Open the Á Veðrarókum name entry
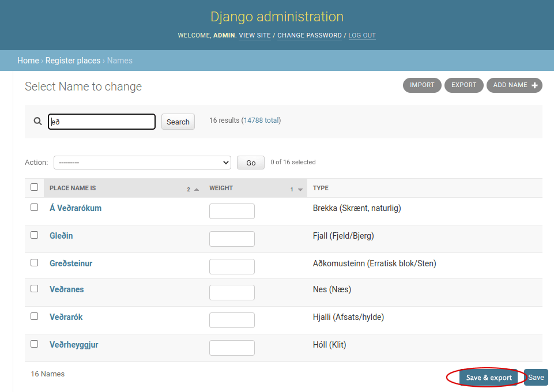The image size is (554, 392). tap(76, 208)
